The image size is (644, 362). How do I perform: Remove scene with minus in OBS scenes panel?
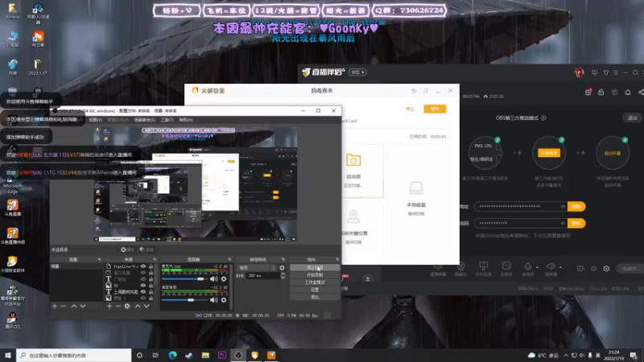tap(64, 306)
